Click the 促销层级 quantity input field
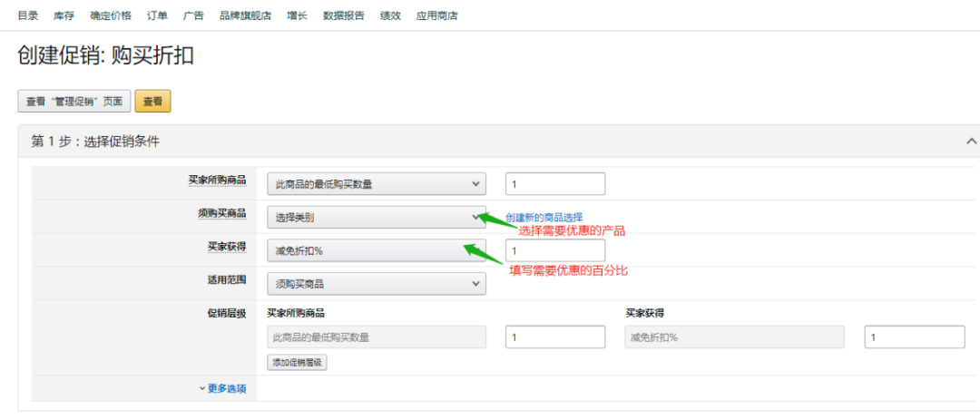This screenshot has height=420, width=980. [x=555, y=337]
